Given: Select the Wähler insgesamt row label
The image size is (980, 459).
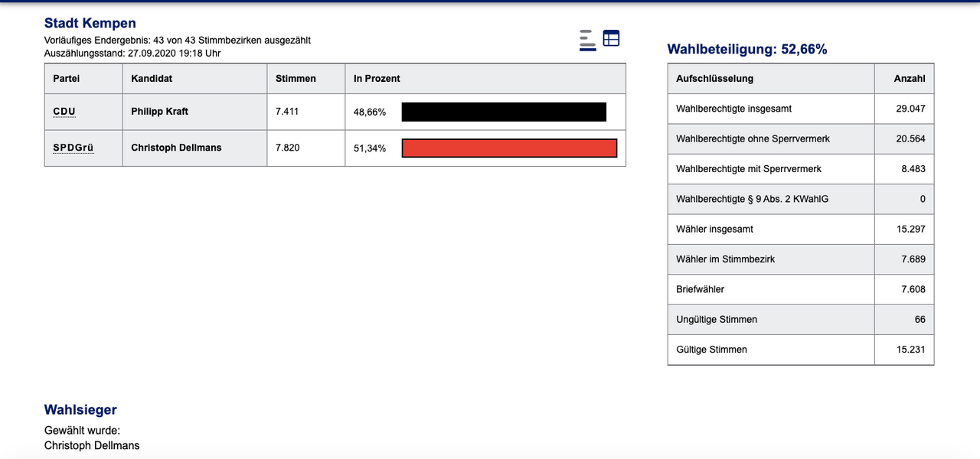Looking at the screenshot, I should pyautogui.click(x=715, y=229).
